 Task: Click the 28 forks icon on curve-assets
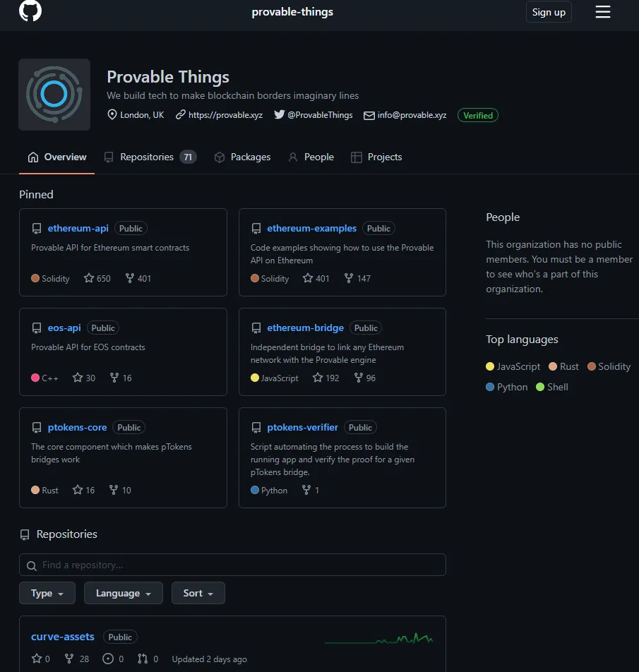(x=69, y=659)
